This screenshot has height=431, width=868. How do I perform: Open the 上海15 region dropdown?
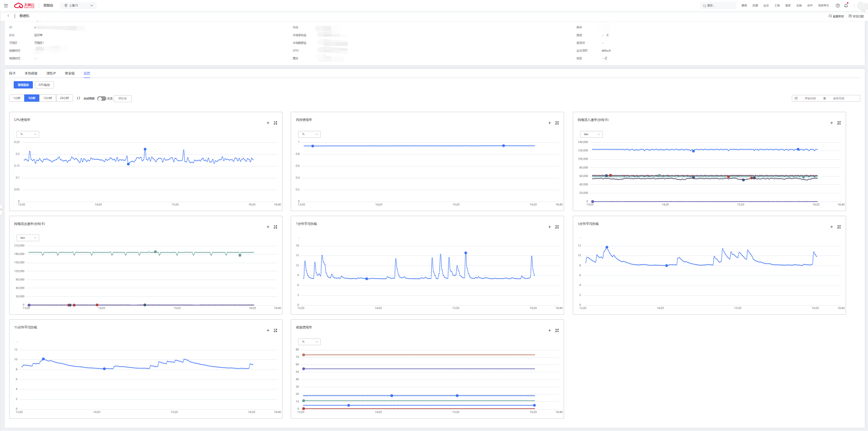79,5
